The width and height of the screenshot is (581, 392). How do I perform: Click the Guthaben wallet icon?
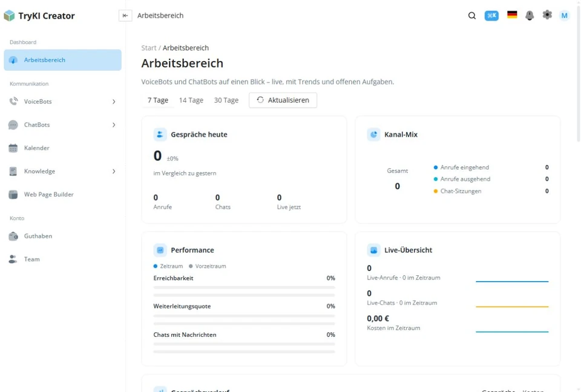[x=13, y=236]
